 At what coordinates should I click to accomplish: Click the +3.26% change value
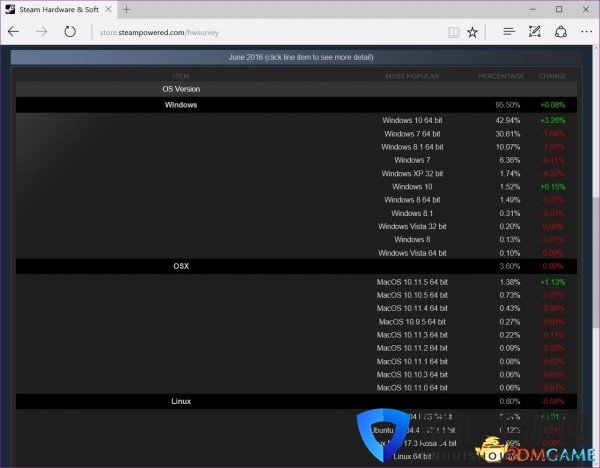[553, 120]
